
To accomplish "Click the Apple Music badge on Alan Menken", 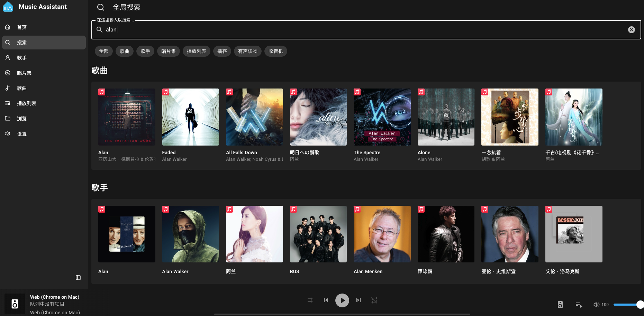I will (x=357, y=209).
